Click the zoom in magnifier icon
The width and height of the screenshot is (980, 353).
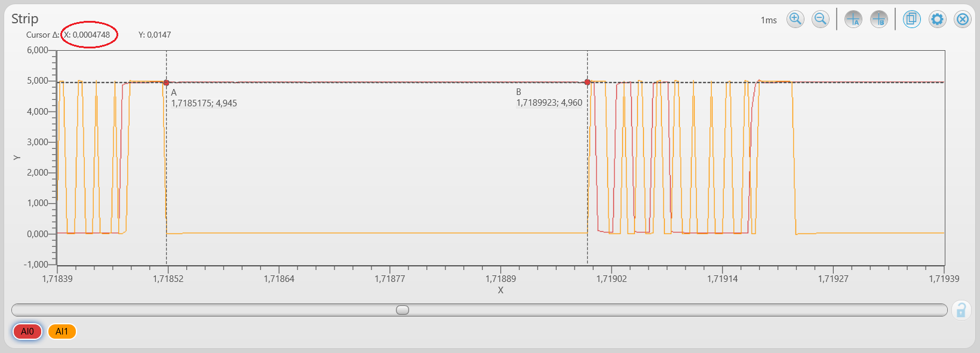click(x=795, y=19)
